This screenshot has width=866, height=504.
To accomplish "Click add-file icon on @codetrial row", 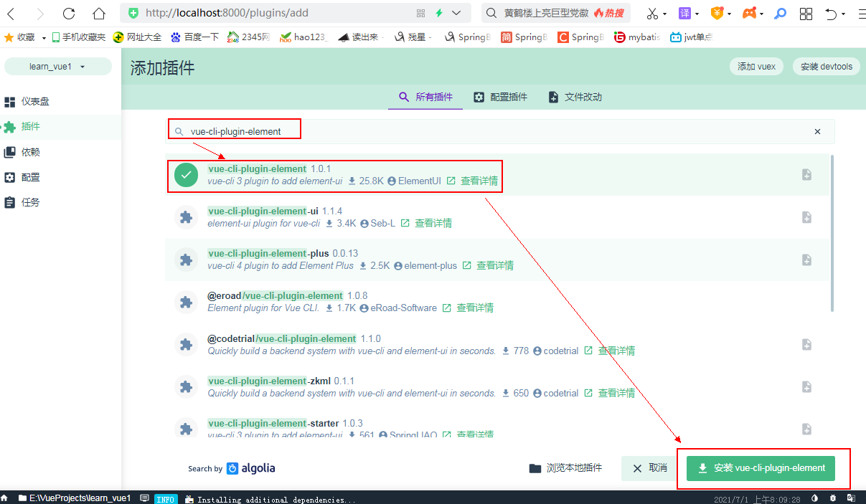I will click(x=806, y=344).
